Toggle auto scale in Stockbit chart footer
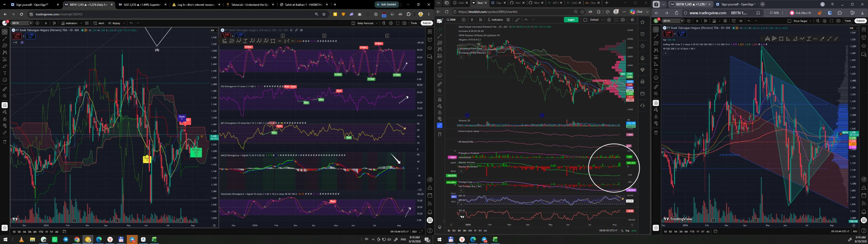The height and width of the screenshot is (244, 868). click(x=633, y=231)
